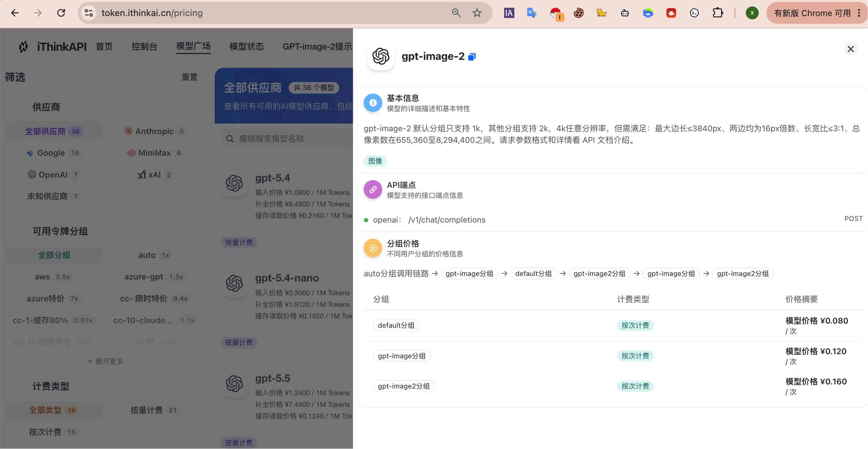
Task: Click gpt-5.5 OpenAI logo icon
Action: 234,383
